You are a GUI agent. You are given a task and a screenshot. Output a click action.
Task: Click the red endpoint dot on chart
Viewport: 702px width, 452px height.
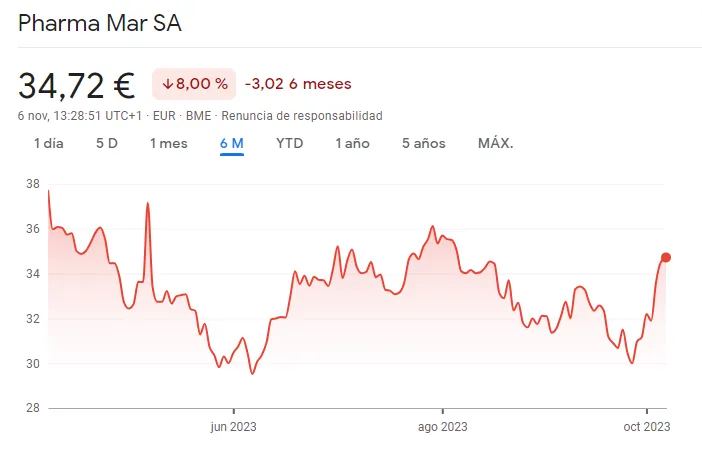tap(666, 257)
